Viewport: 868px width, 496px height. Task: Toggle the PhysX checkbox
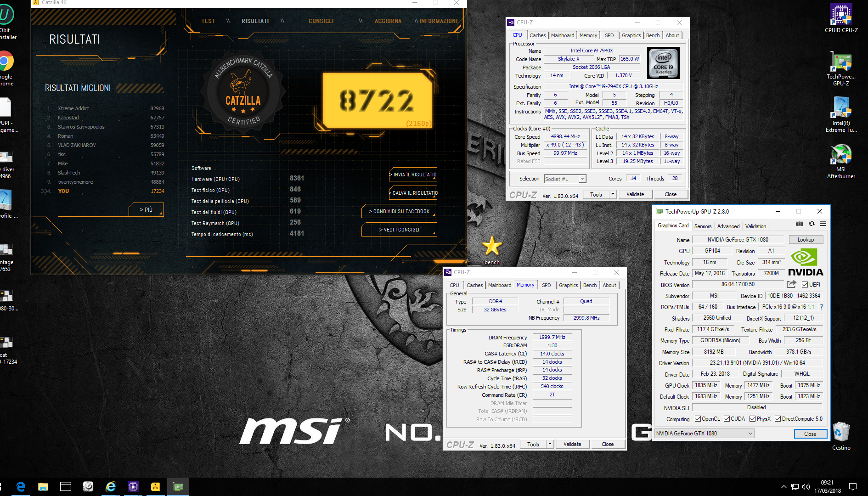[752, 418]
